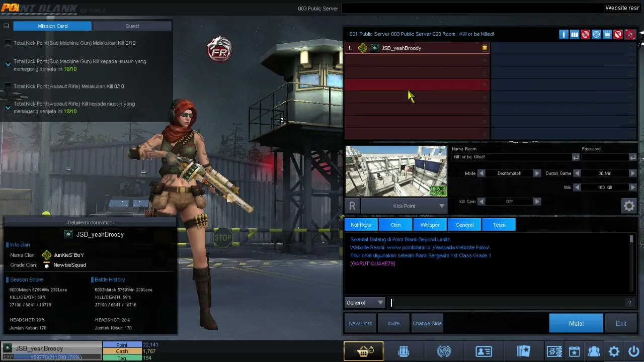Open the event calendar icon
644x362 pixels.
point(574,351)
